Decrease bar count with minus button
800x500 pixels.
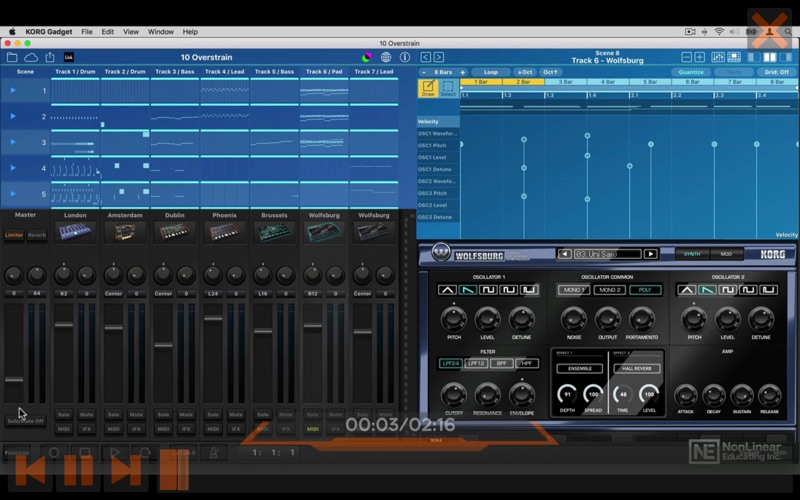423,72
